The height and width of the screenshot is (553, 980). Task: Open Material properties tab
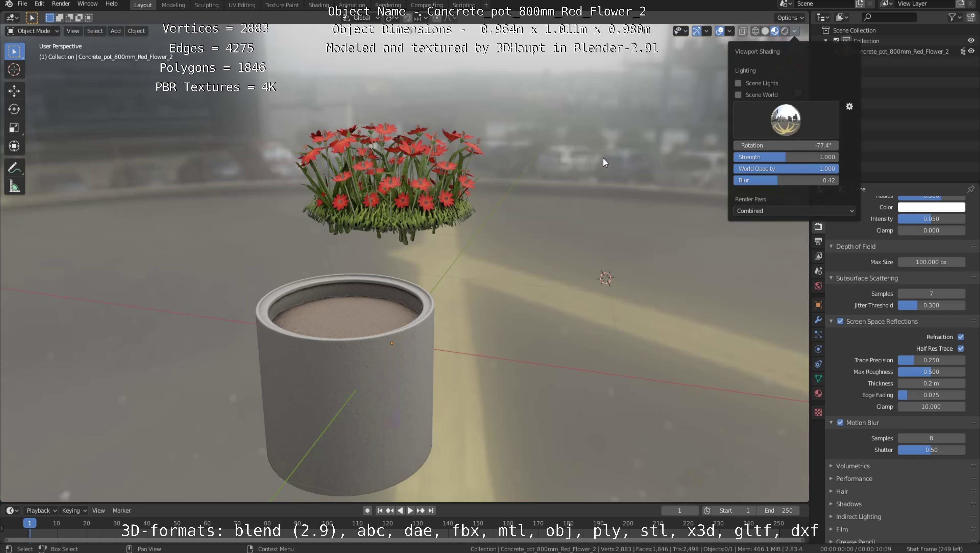(818, 394)
